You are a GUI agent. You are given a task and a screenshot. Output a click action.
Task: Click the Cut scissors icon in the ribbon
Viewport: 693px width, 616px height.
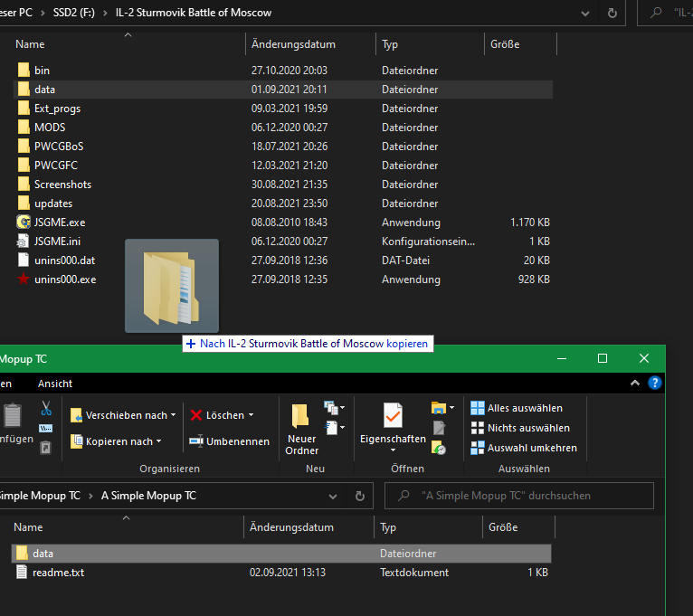click(x=46, y=408)
